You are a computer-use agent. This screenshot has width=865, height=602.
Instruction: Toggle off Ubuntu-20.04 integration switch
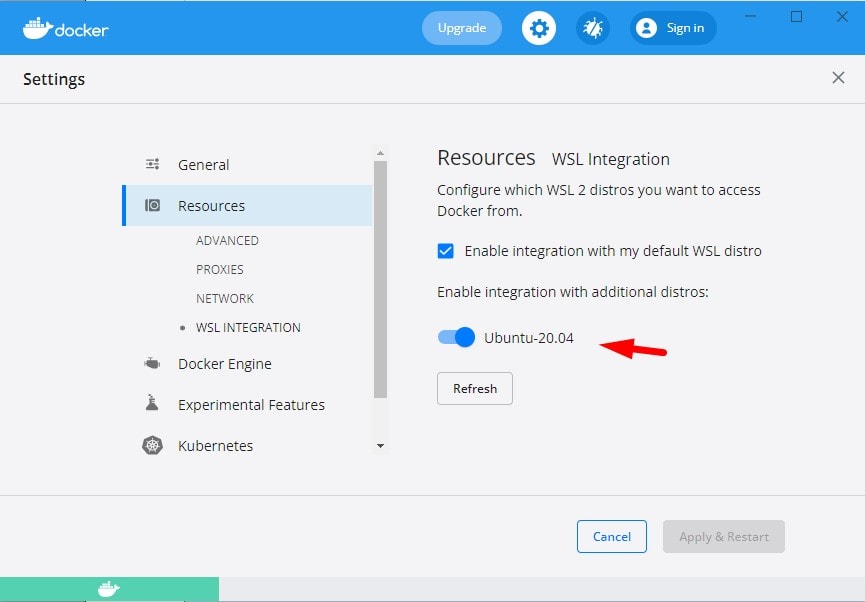click(x=456, y=337)
